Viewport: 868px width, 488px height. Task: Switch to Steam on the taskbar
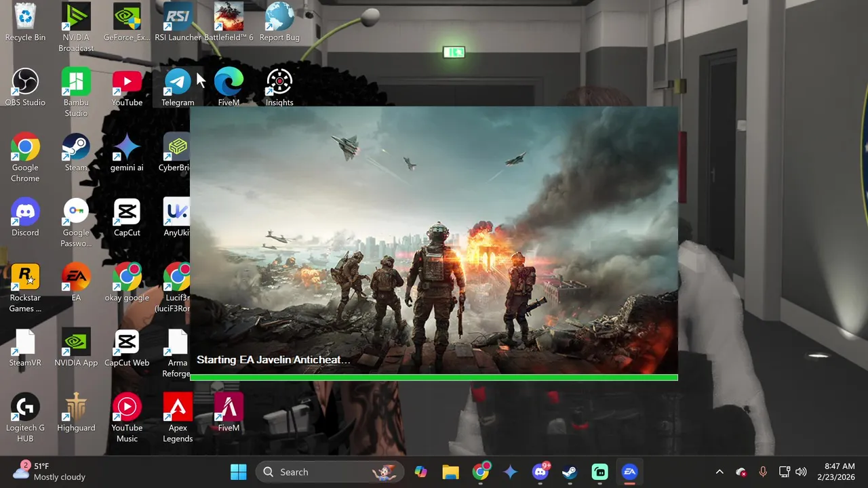[x=570, y=472]
